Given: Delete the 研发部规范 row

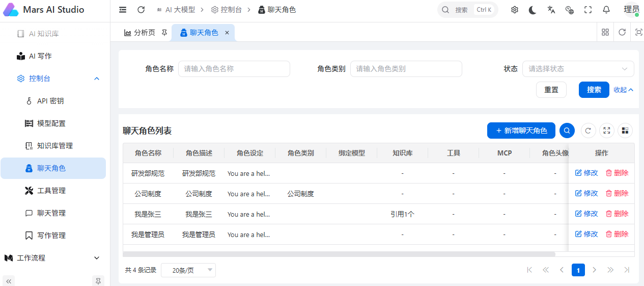Looking at the screenshot, I should pos(617,173).
